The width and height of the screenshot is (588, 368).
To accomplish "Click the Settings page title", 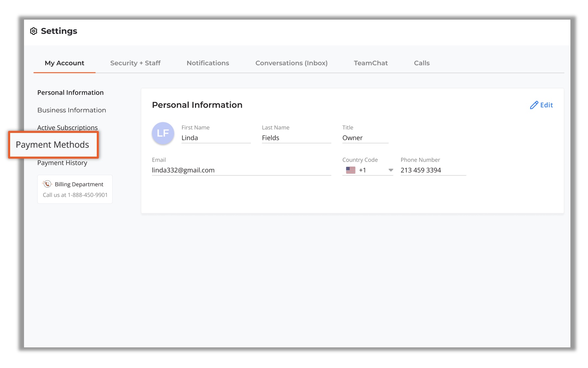I will coord(59,31).
